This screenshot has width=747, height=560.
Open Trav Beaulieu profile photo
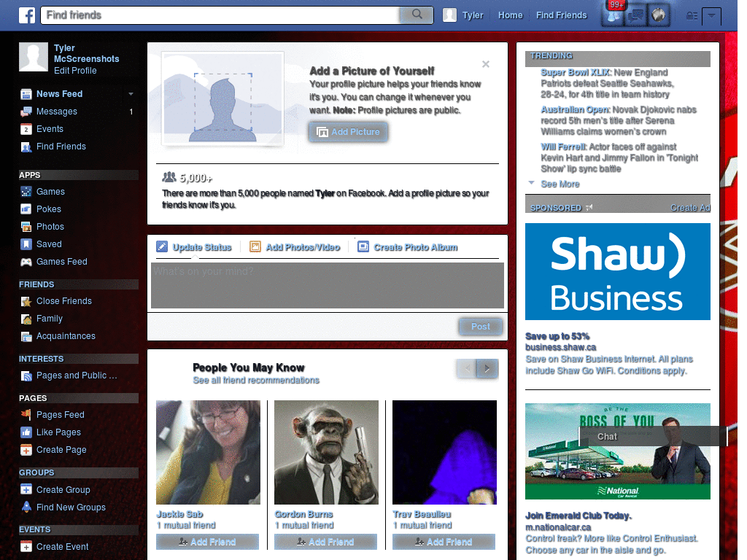point(444,452)
